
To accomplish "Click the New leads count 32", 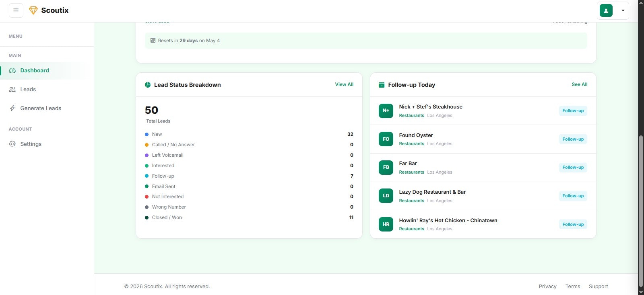I will (x=350, y=134).
